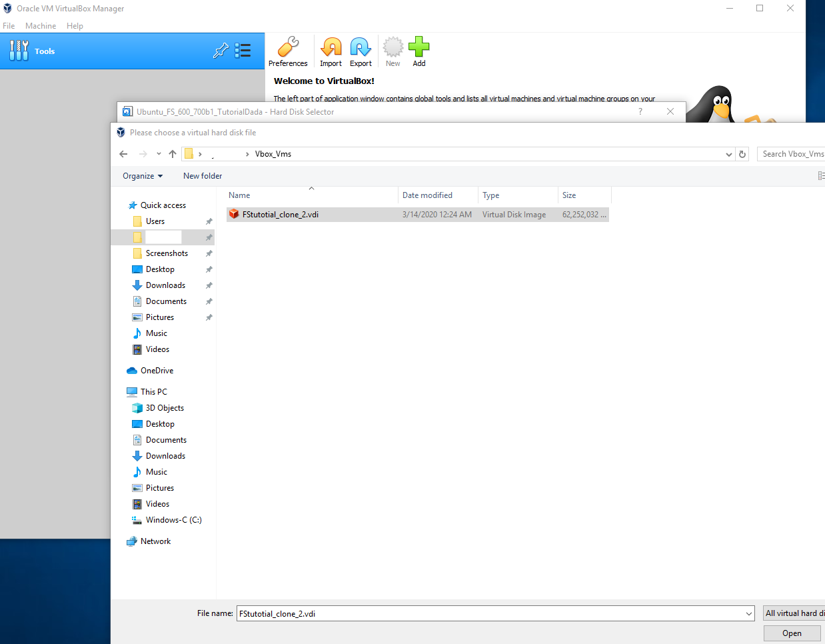Expand the address bar path dropdown
Screen dimensions: 825x644
tap(728, 154)
